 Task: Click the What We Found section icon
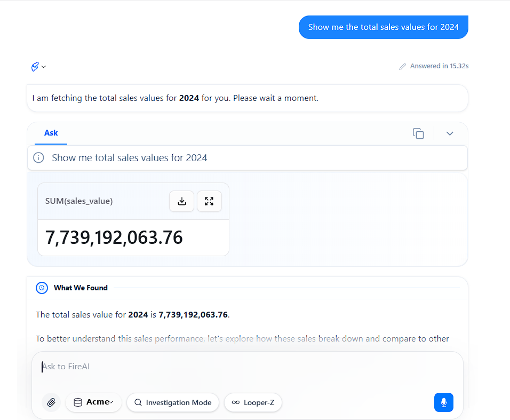coord(42,288)
